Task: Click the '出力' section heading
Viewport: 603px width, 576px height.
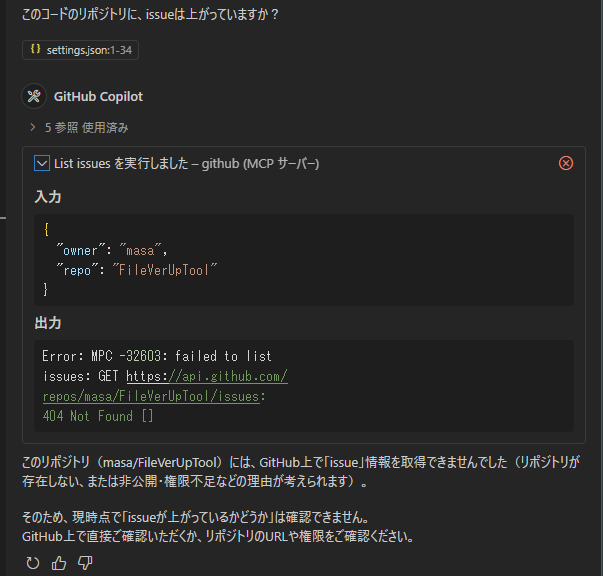Action: 48,323
